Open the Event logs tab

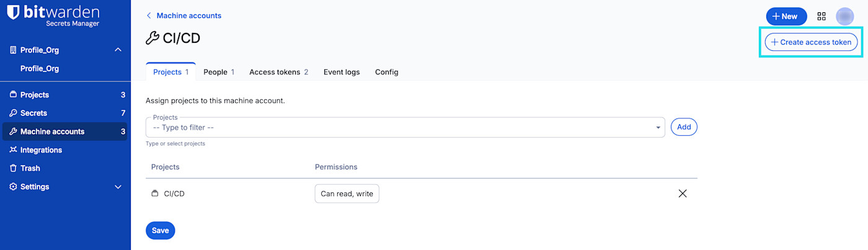click(342, 72)
